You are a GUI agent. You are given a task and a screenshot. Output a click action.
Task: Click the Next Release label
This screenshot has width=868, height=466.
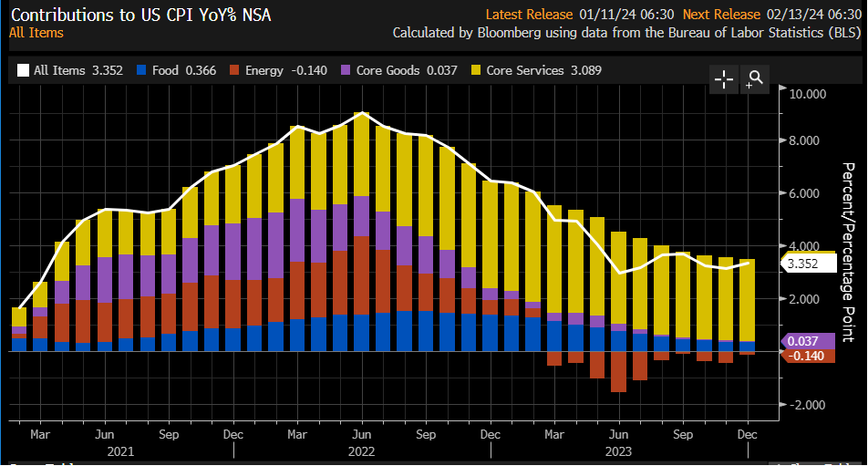[x=721, y=15]
